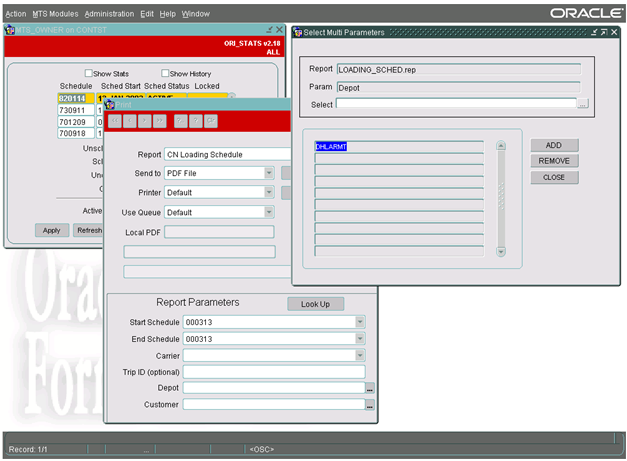
Task: Click the CLOSE button
Action: (554, 177)
